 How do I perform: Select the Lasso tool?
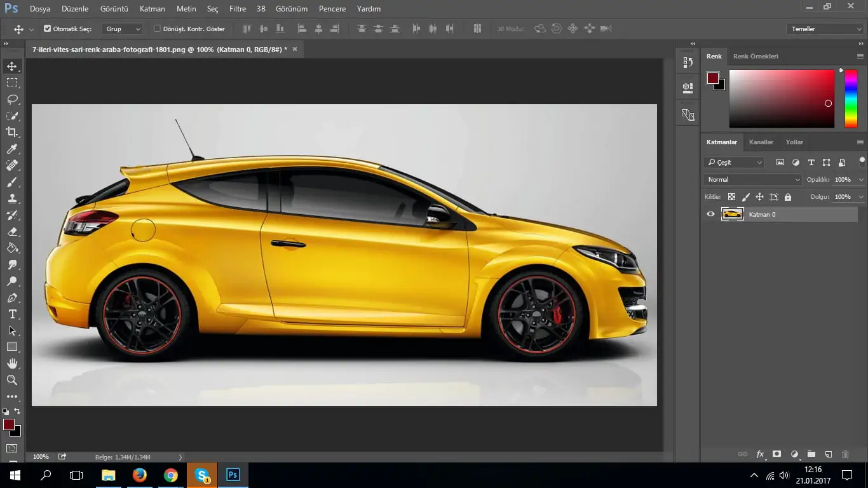[x=12, y=99]
